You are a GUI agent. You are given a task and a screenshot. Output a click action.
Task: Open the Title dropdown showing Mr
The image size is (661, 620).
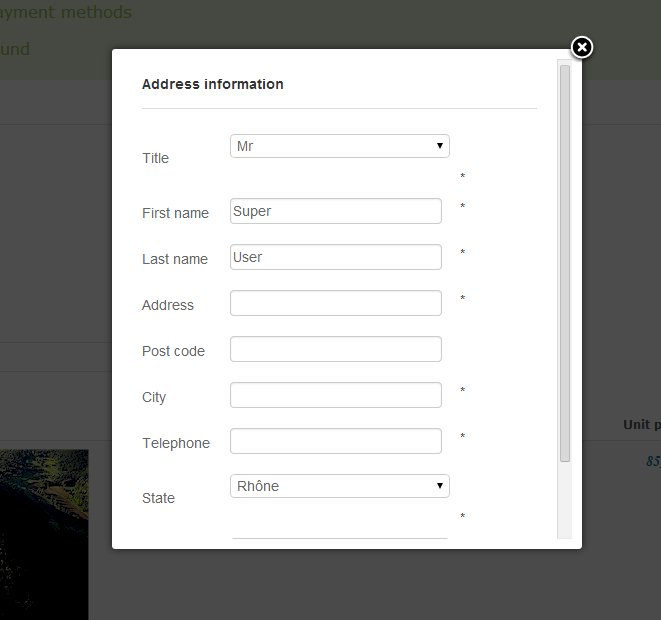point(339,146)
